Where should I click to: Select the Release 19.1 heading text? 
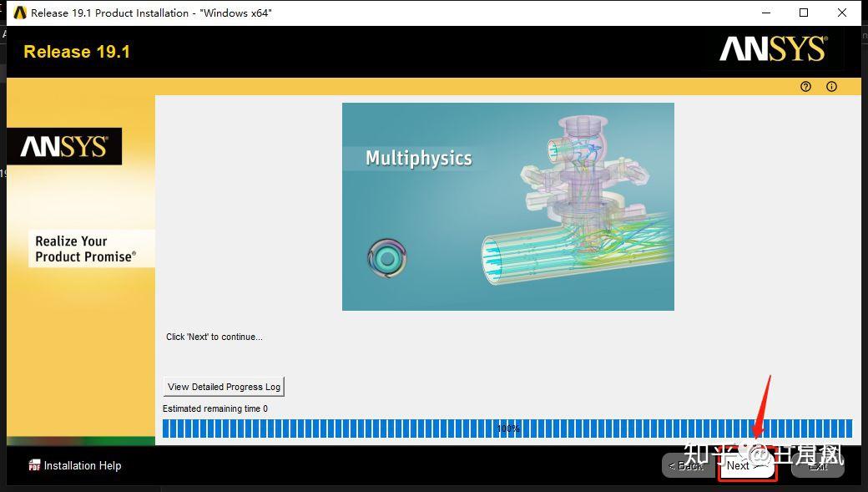tap(76, 51)
